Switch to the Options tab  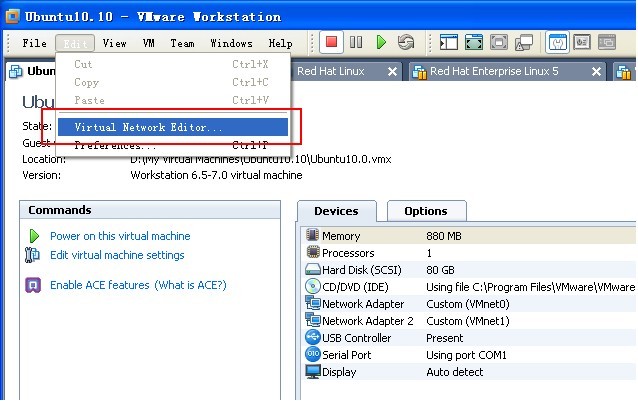coord(425,211)
